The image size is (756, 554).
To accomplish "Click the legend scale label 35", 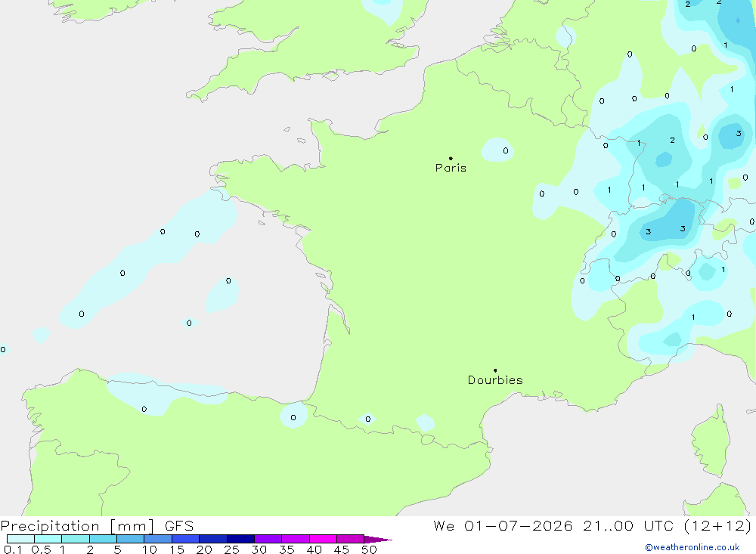I will tap(287, 549).
